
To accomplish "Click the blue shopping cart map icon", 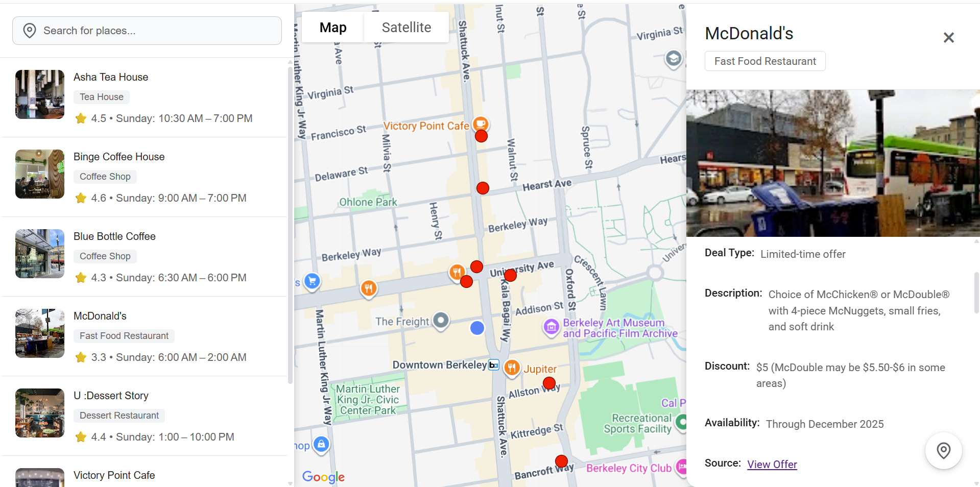I will [x=312, y=281].
